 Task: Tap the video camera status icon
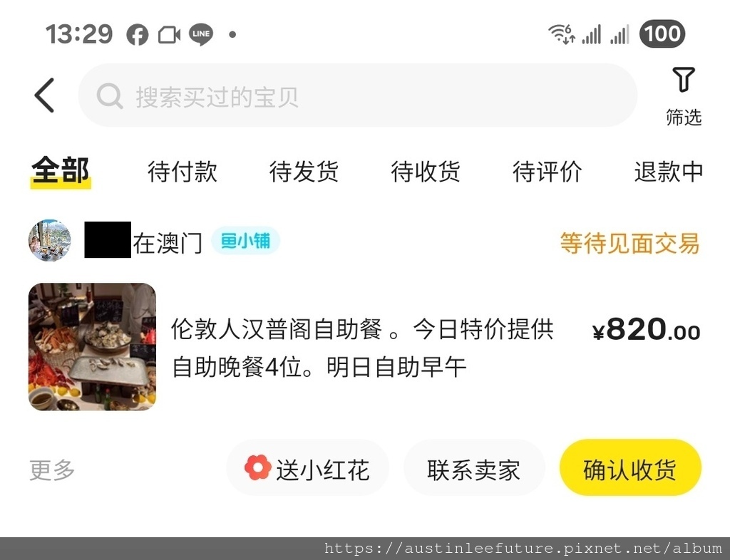pyautogui.click(x=169, y=35)
